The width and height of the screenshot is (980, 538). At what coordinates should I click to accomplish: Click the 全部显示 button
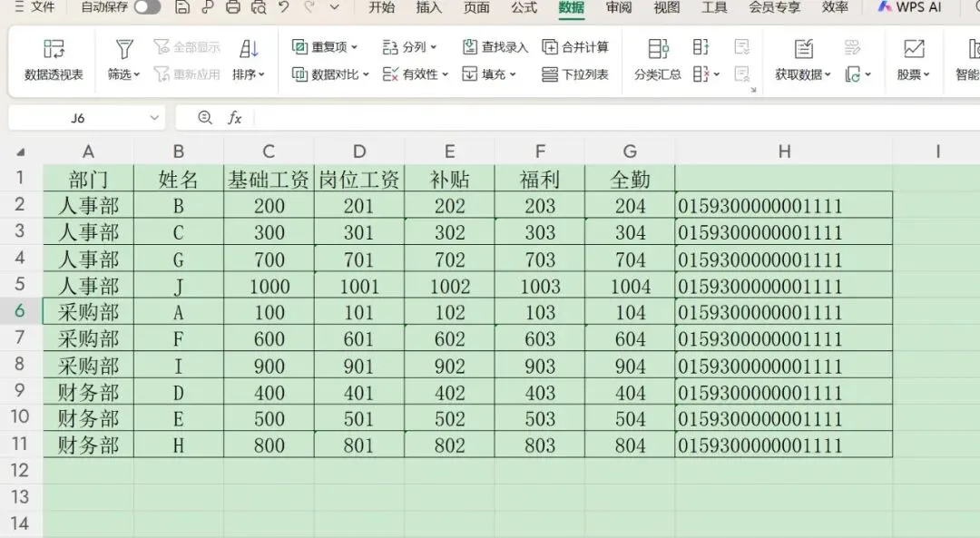tap(187, 47)
